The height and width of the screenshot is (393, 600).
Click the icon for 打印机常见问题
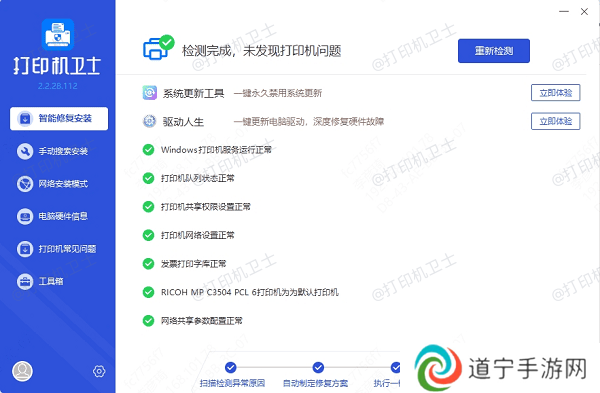25,249
